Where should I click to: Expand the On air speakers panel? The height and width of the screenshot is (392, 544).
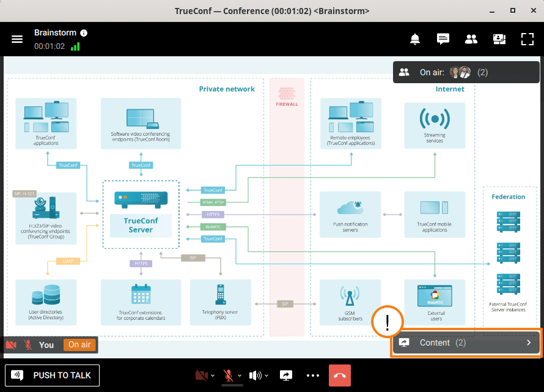tap(466, 72)
